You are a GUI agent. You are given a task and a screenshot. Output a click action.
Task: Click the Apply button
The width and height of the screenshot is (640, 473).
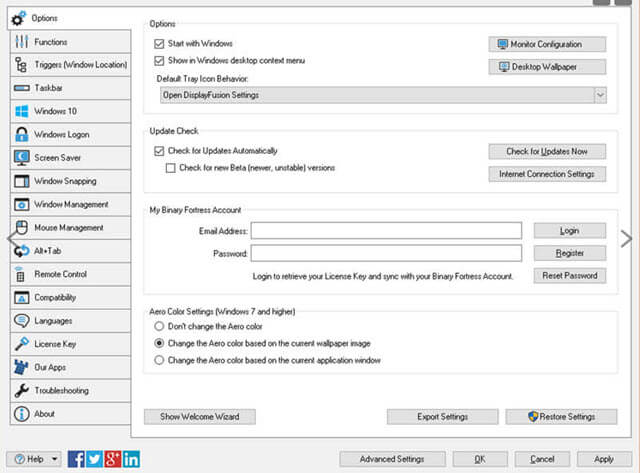click(604, 459)
